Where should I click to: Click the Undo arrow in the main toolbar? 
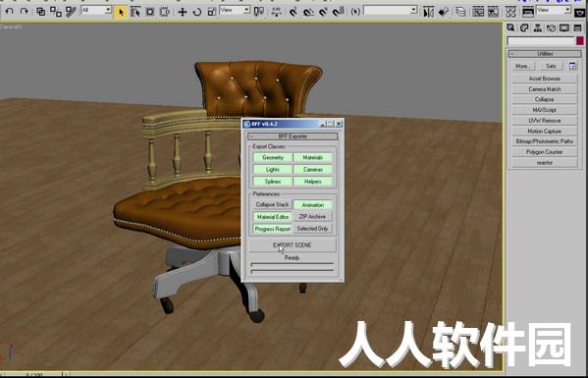9,12
